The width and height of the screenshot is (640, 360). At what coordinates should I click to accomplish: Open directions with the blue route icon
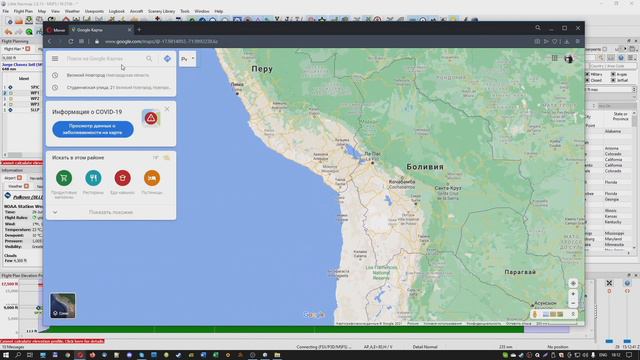pos(167,59)
